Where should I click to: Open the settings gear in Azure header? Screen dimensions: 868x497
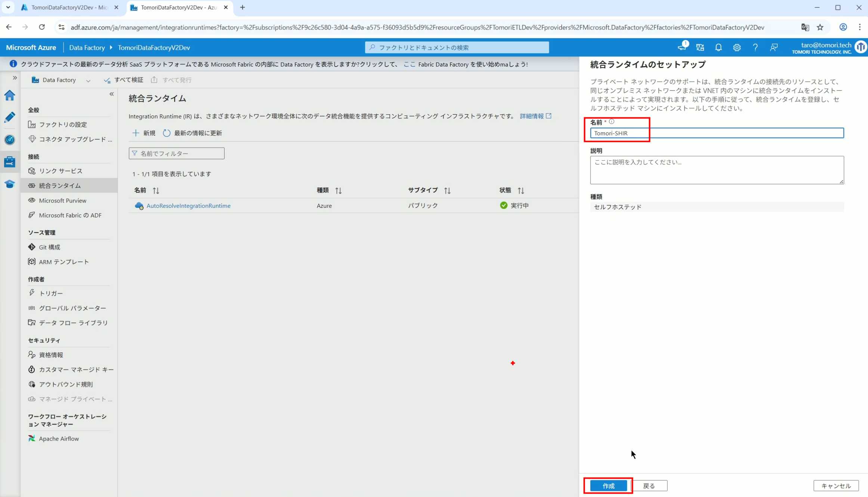pos(736,47)
